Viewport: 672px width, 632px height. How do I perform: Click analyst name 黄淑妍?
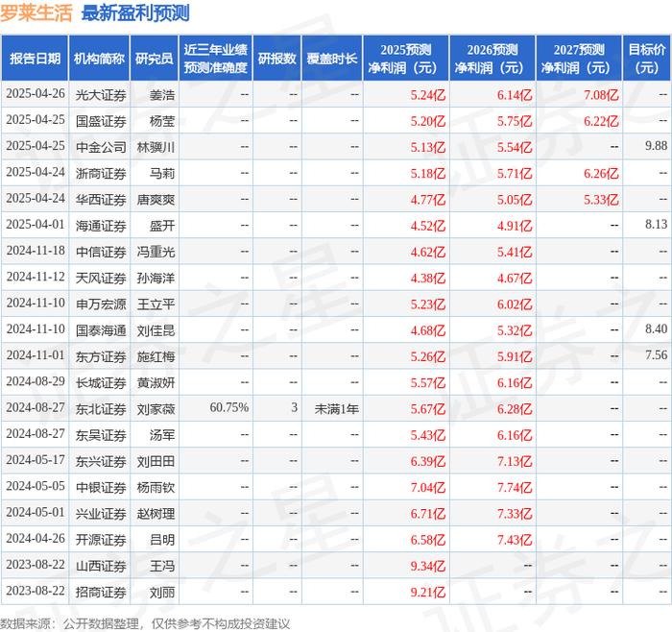156,382
